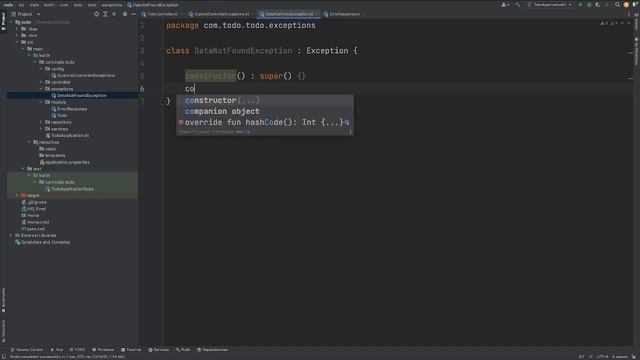Click the completion popup more options dots
This screenshot has width=640, height=360.
(x=350, y=132)
